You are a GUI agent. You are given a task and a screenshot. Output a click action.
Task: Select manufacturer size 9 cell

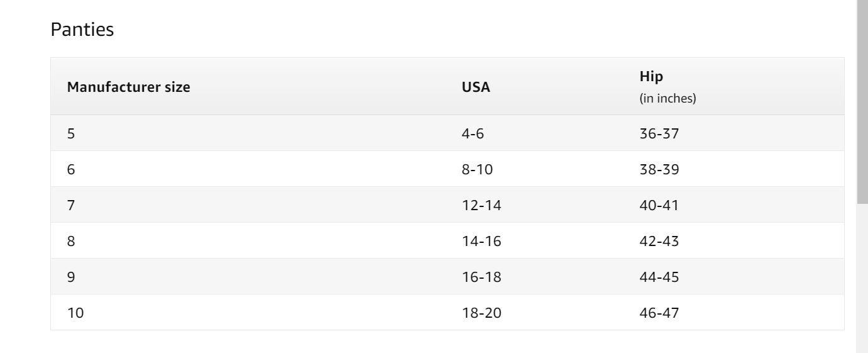click(71, 277)
